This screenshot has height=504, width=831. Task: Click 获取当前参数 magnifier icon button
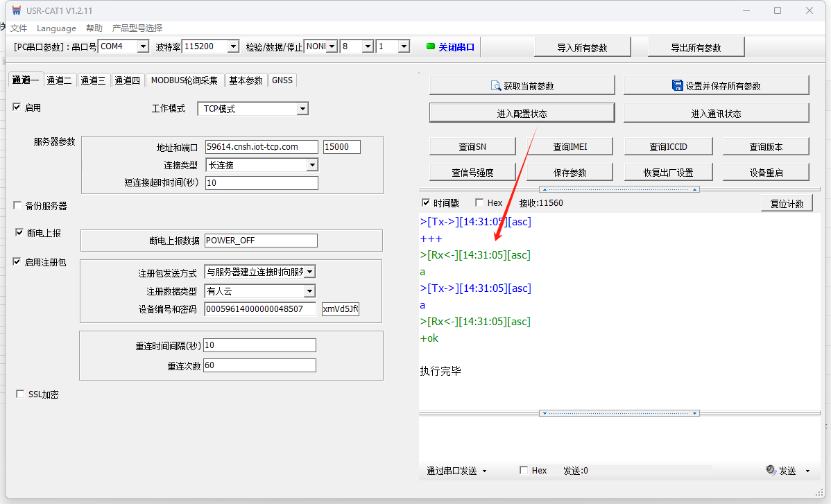click(x=522, y=85)
